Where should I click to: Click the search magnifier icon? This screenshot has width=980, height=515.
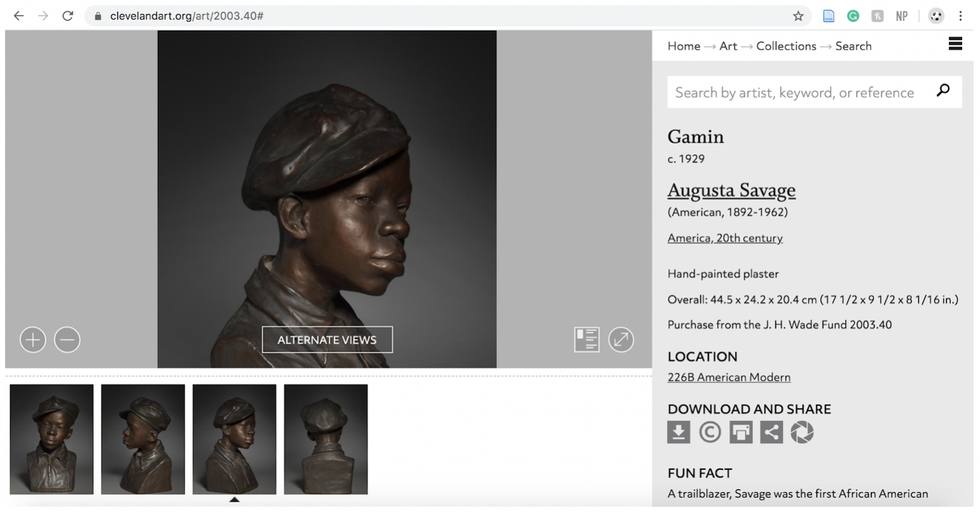(943, 90)
